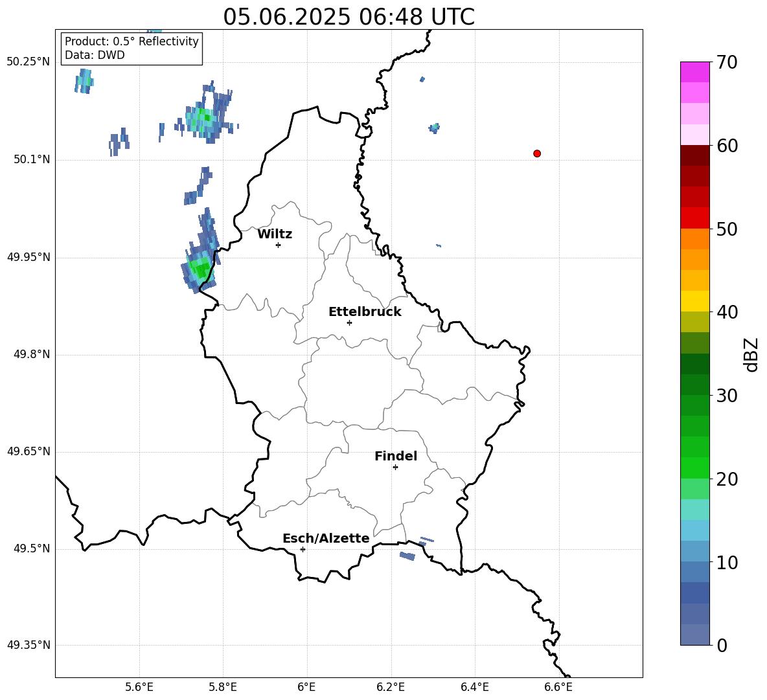Select the Wiltz city label
This screenshot has width=767, height=700.
tap(275, 234)
